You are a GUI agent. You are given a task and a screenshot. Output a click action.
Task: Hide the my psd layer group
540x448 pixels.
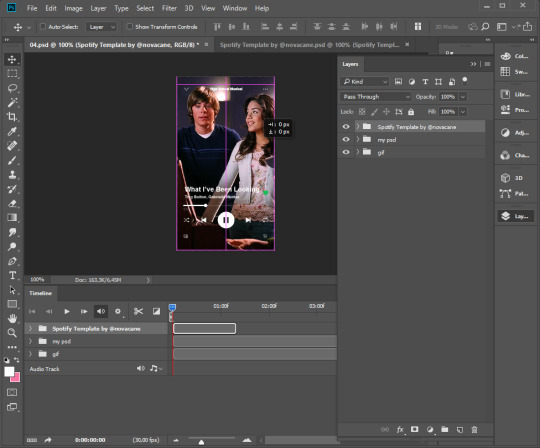coord(346,139)
